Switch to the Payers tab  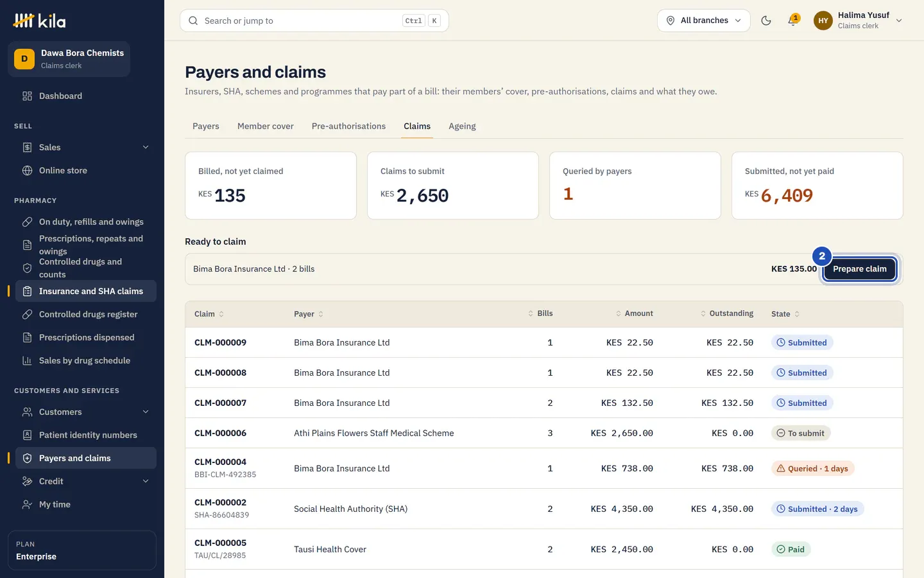tap(206, 127)
